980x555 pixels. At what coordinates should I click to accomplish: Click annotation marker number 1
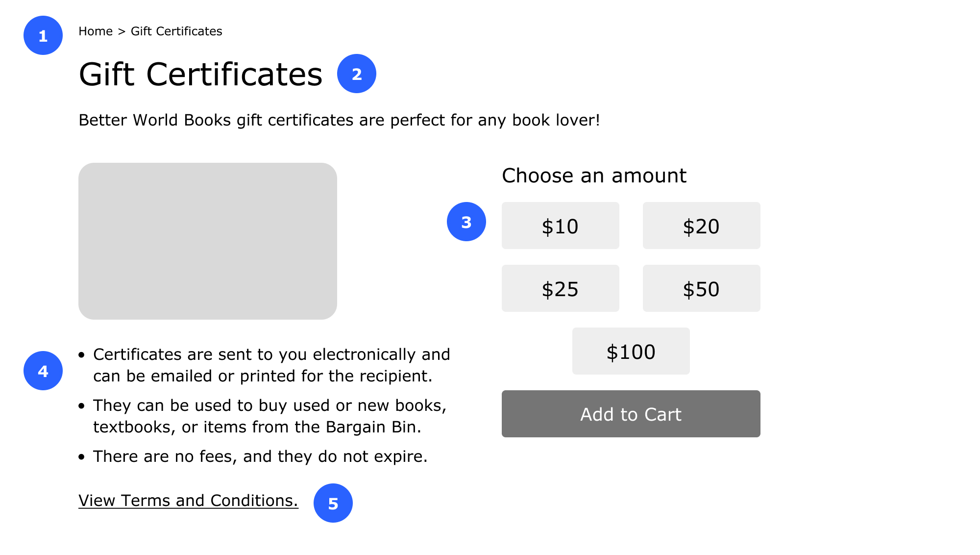pos(43,35)
